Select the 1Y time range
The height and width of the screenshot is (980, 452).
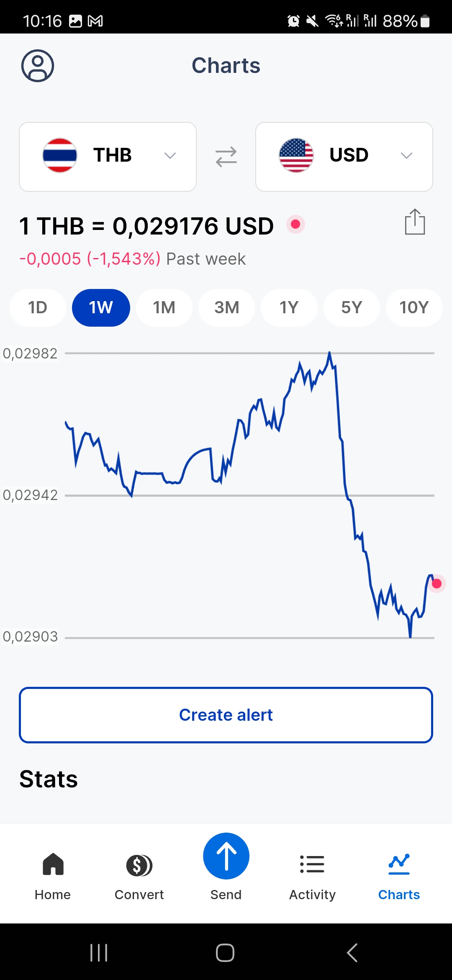click(289, 308)
